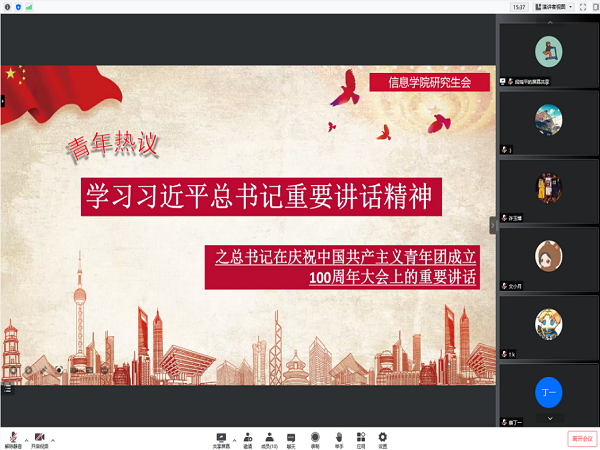Screen dimensions: 600x450
Task: Go to the previous slide in the presentation
Action: 13,370
